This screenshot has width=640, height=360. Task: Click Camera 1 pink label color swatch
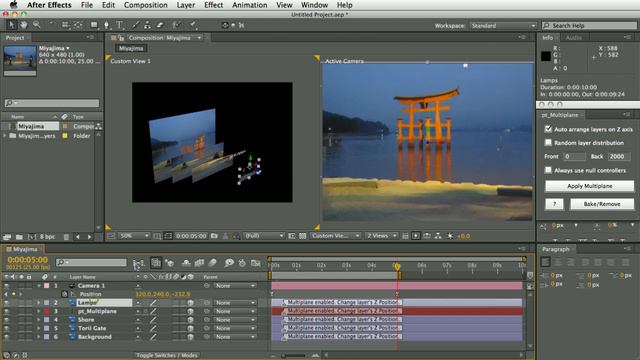(x=47, y=286)
